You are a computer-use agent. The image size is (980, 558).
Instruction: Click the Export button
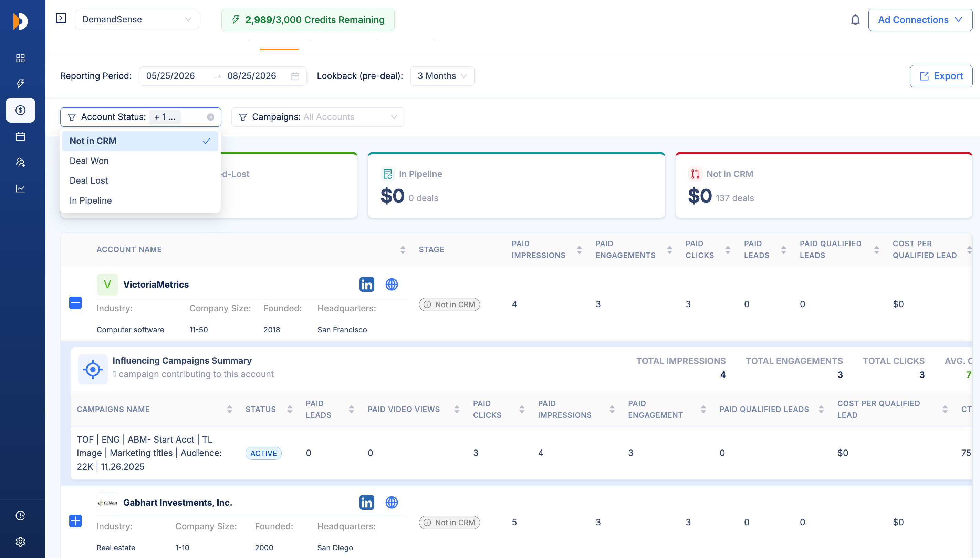pyautogui.click(x=941, y=76)
